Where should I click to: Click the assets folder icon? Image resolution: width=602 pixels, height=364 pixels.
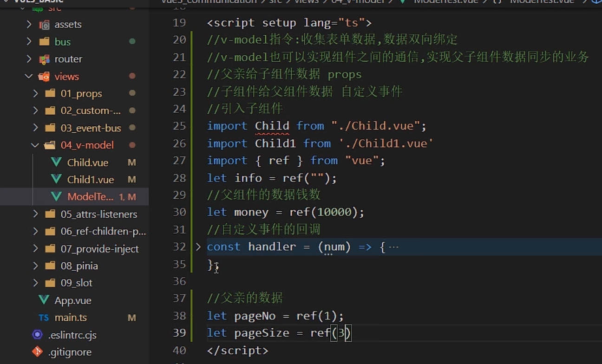coord(45,25)
